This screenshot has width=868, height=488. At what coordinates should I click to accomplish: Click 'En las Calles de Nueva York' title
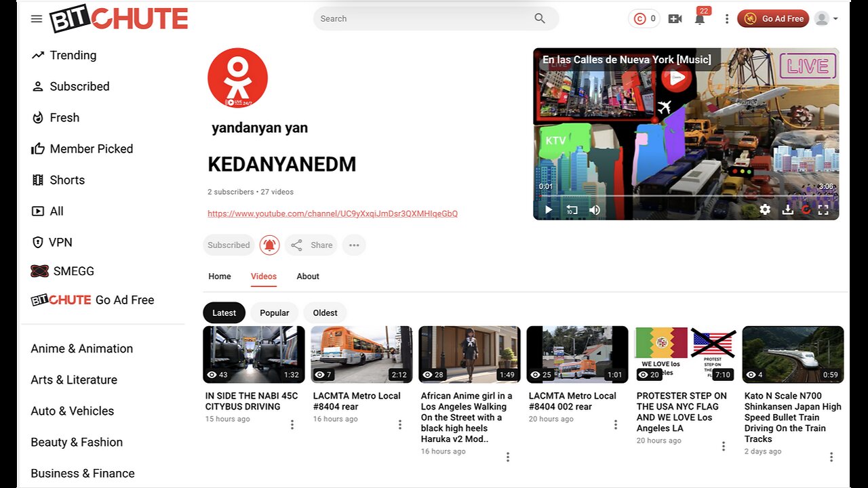(627, 60)
